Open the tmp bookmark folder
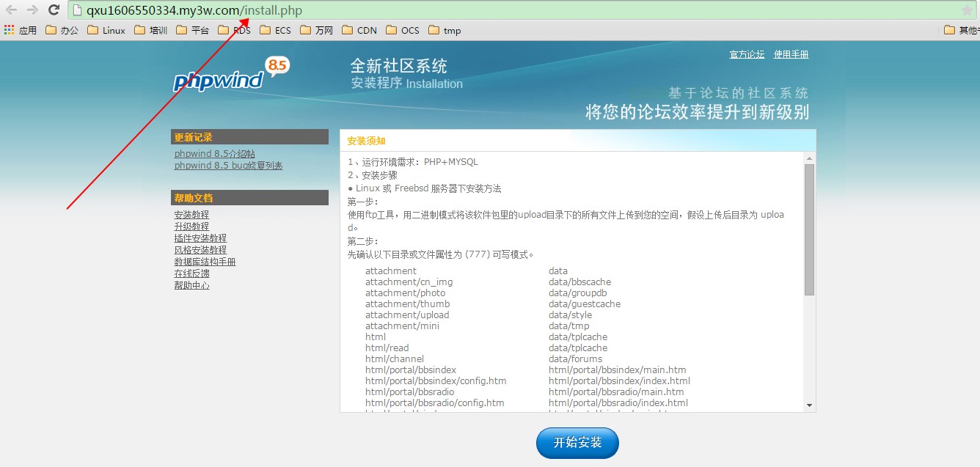 445,30
